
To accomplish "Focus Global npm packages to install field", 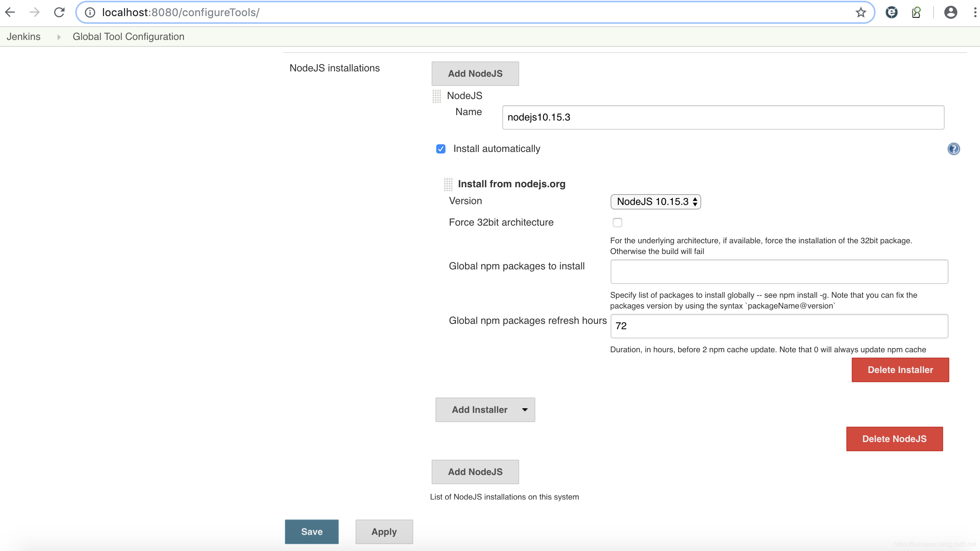I will [779, 272].
